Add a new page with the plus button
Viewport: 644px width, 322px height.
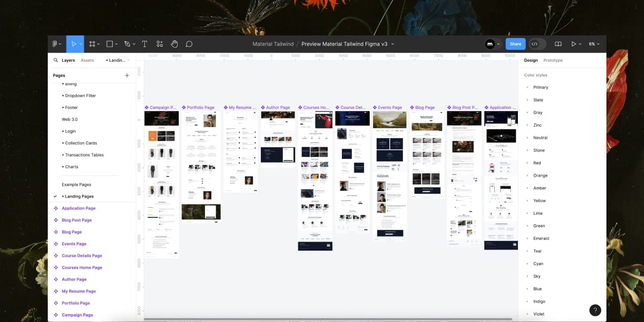[127, 75]
